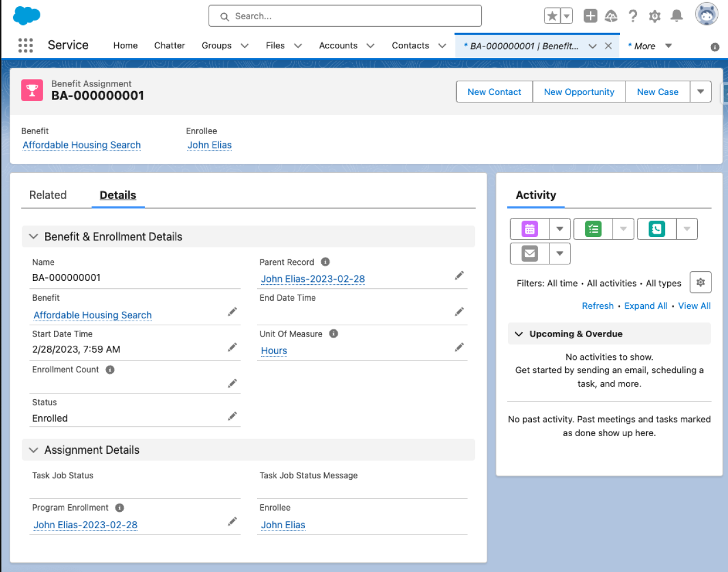Click the New Event calendar icon
Viewport: 728px width, 572px height.
coord(530,229)
